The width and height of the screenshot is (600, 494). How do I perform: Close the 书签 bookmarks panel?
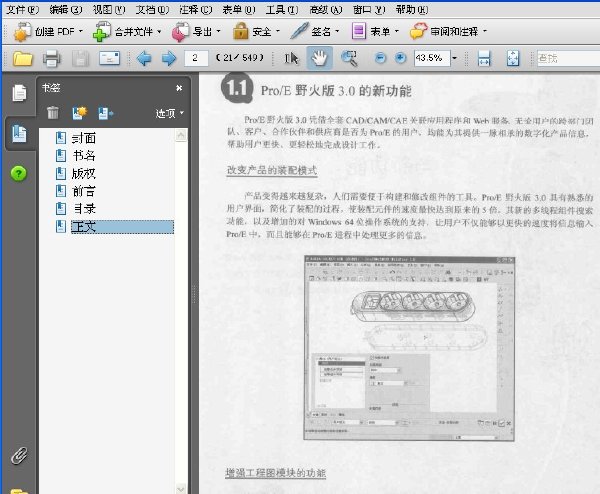pyautogui.click(x=179, y=88)
